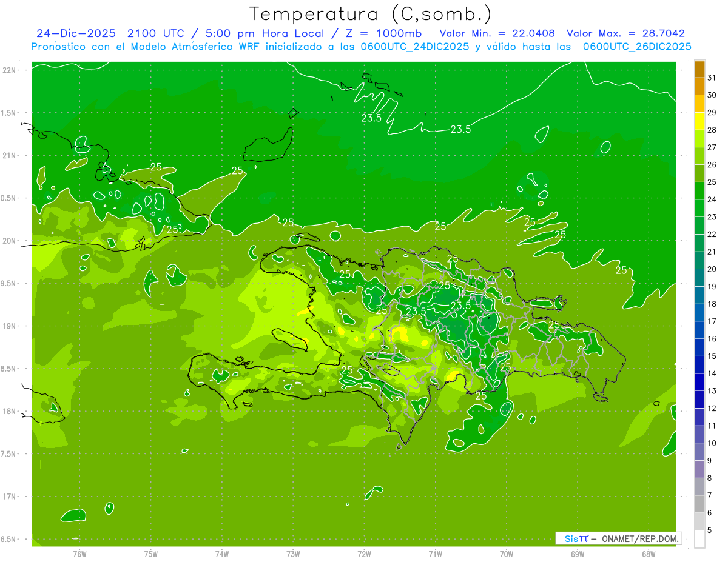Click the "75W" longitude axis label

151,554
